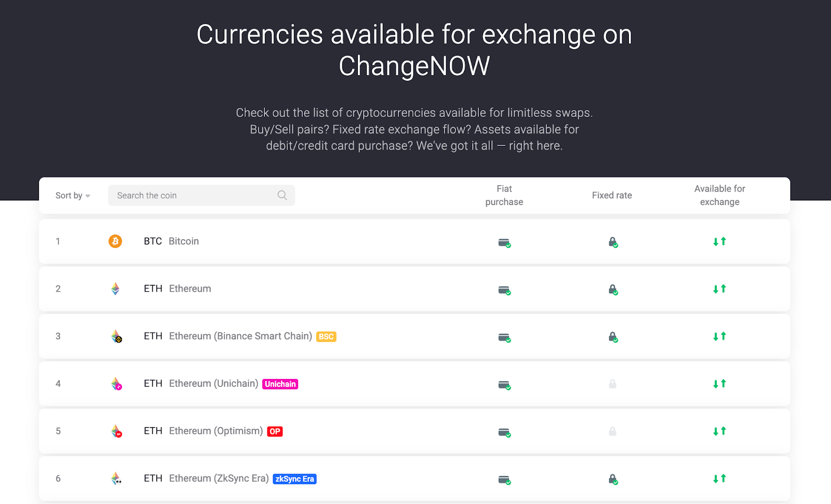This screenshot has height=504, width=831.
Task: Select the Available for exchange column header
Action: [719, 195]
